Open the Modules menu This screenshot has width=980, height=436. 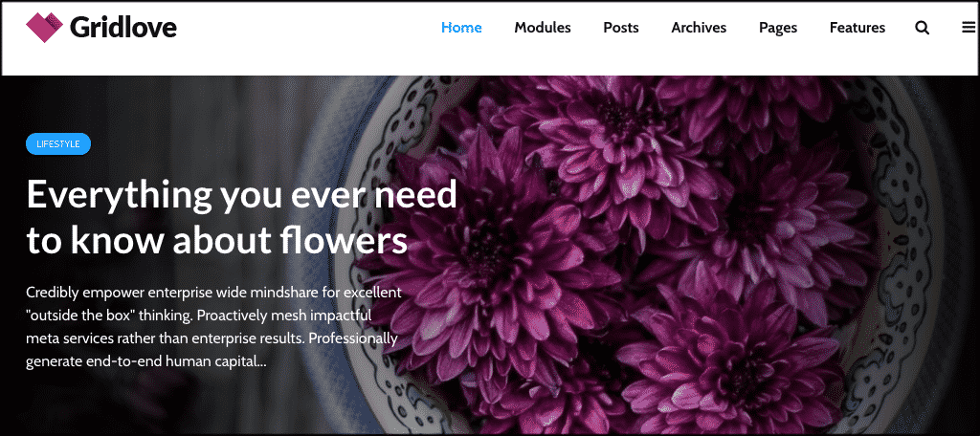543,28
